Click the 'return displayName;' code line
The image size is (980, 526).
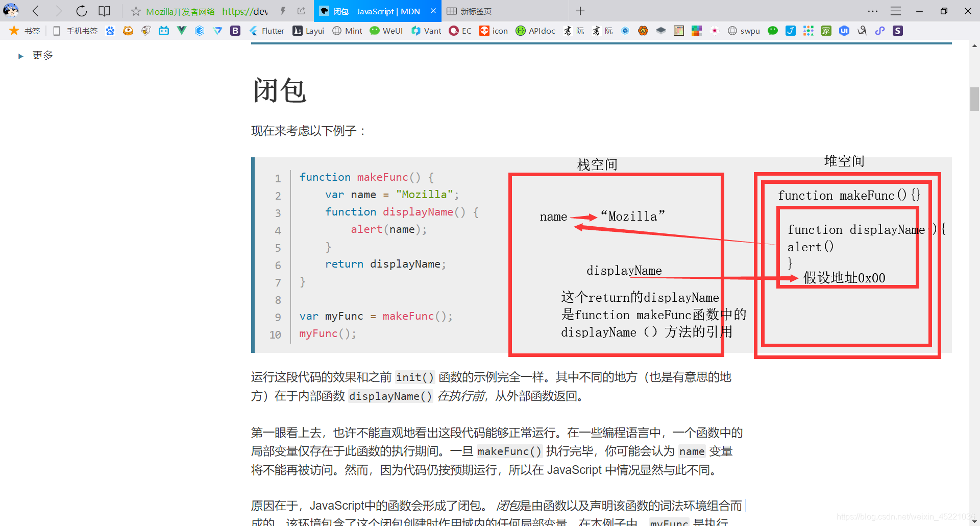(x=385, y=264)
